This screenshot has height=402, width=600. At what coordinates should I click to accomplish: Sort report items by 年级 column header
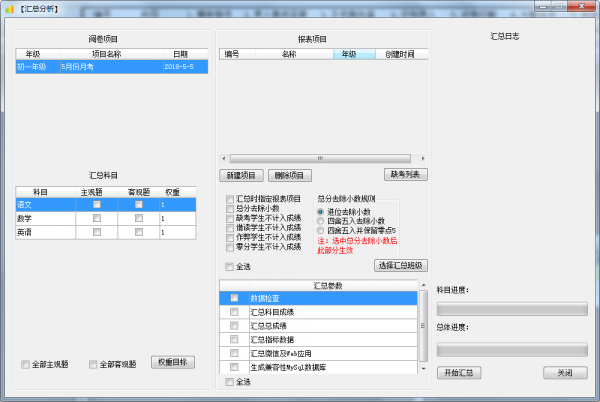click(349, 54)
